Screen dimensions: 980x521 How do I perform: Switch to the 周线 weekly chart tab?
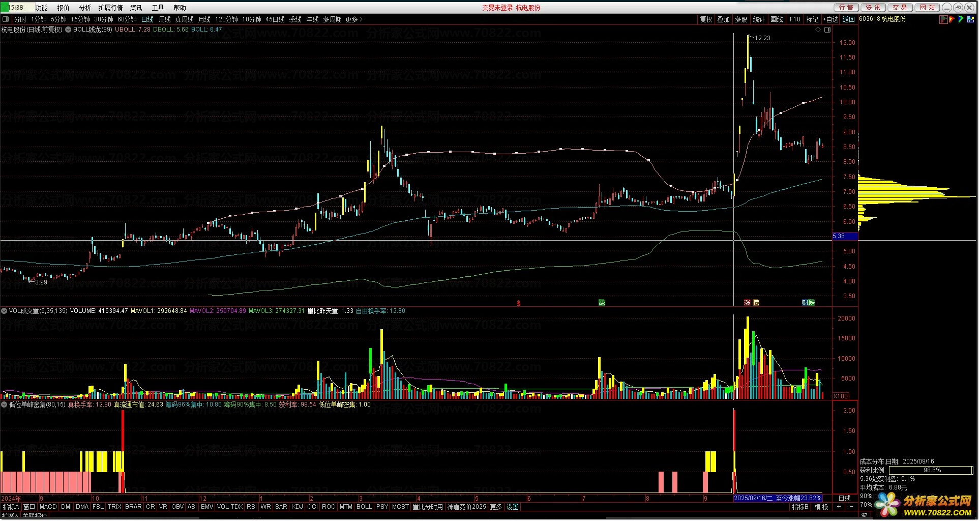point(165,19)
